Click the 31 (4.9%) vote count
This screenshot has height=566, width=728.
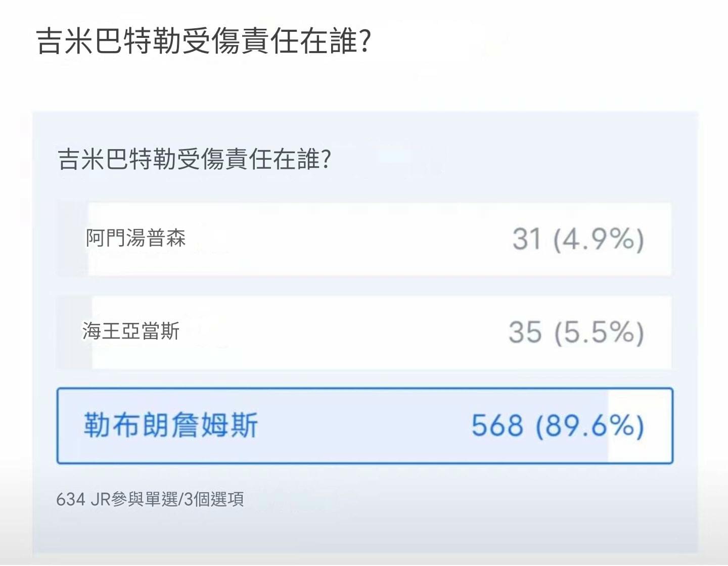pos(578,239)
